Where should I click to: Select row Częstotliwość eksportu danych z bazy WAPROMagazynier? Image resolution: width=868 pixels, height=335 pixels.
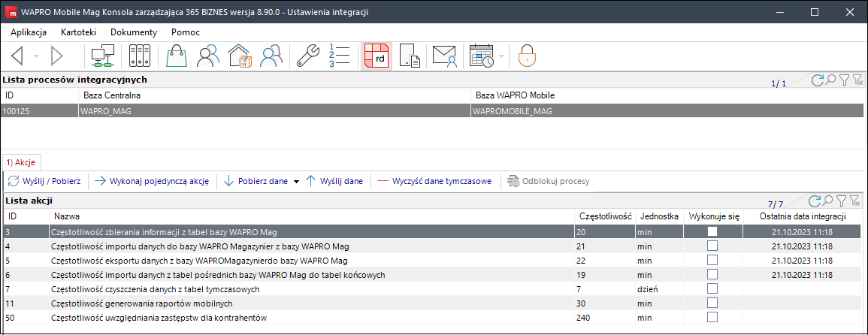tap(432, 260)
